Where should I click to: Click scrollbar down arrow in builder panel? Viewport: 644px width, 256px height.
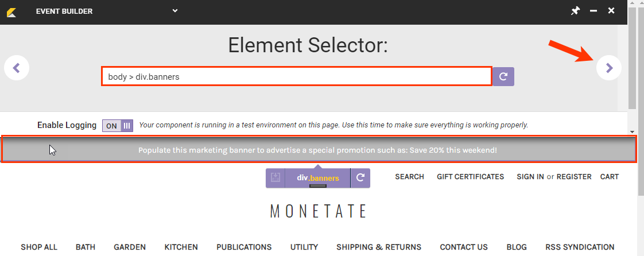(x=633, y=132)
